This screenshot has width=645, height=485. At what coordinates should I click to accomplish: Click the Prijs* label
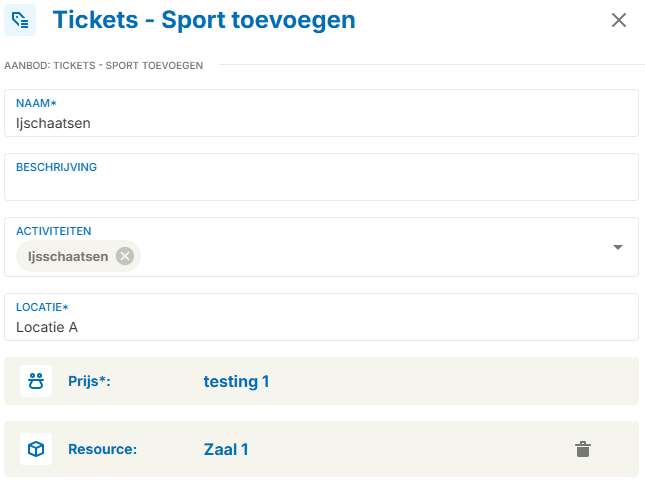(89, 381)
